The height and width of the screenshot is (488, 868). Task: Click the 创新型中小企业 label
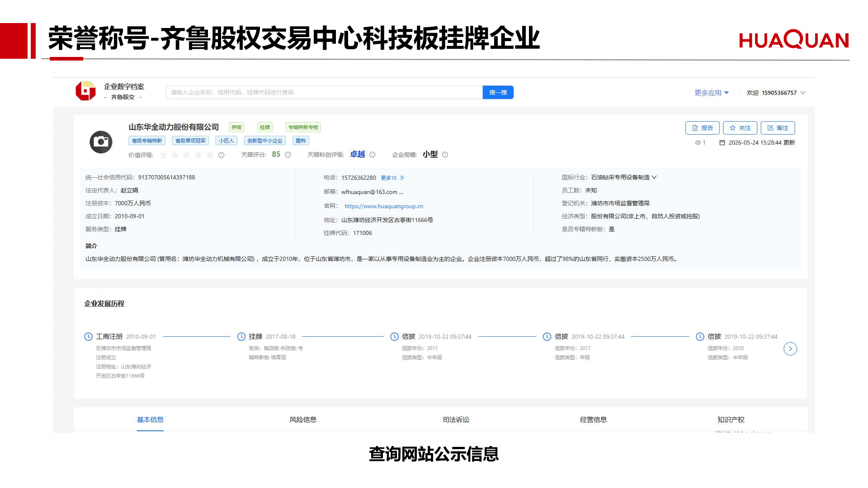(x=265, y=141)
